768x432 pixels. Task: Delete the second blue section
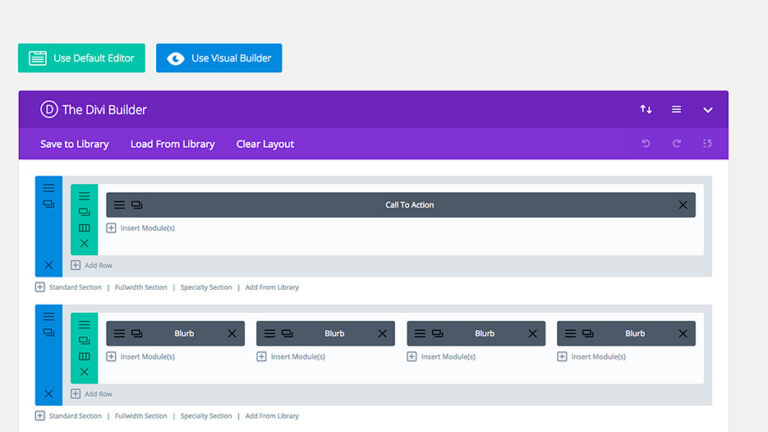coord(48,393)
